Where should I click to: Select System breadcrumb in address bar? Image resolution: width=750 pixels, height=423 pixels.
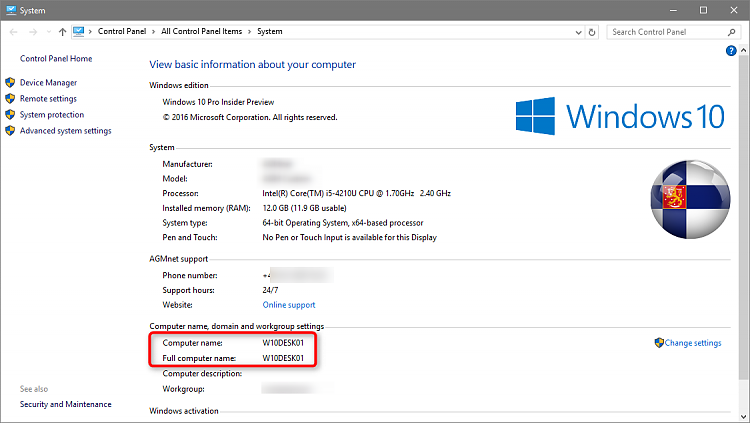click(x=270, y=31)
